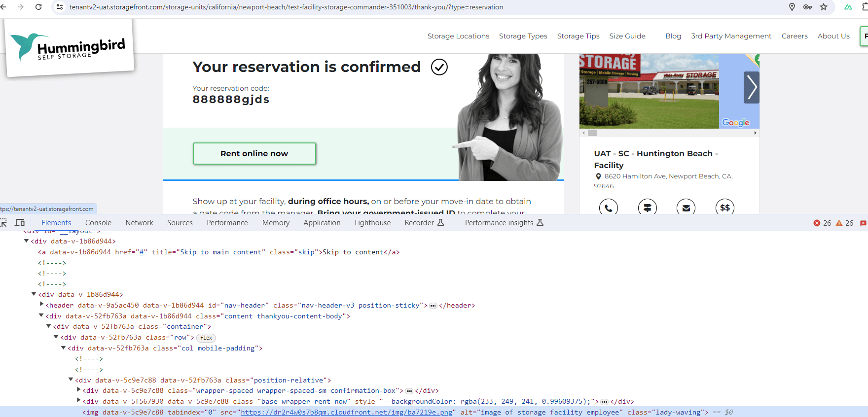
Task: Click the red issues flag icon
Action: (x=863, y=223)
